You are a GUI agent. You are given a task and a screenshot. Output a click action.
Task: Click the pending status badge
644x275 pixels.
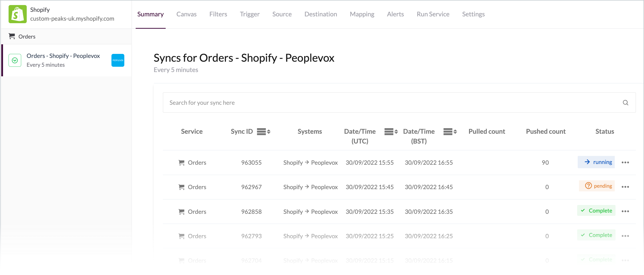[597, 186]
